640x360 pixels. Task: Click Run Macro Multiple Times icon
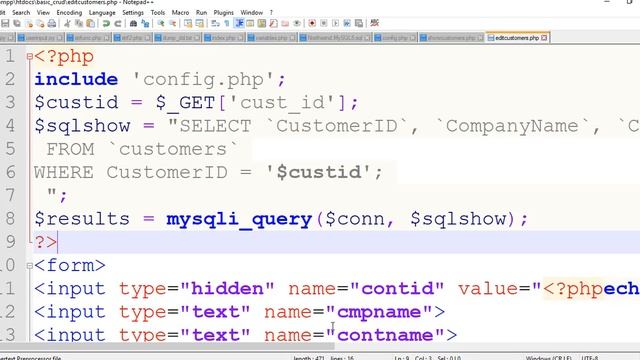[x=347, y=23]
